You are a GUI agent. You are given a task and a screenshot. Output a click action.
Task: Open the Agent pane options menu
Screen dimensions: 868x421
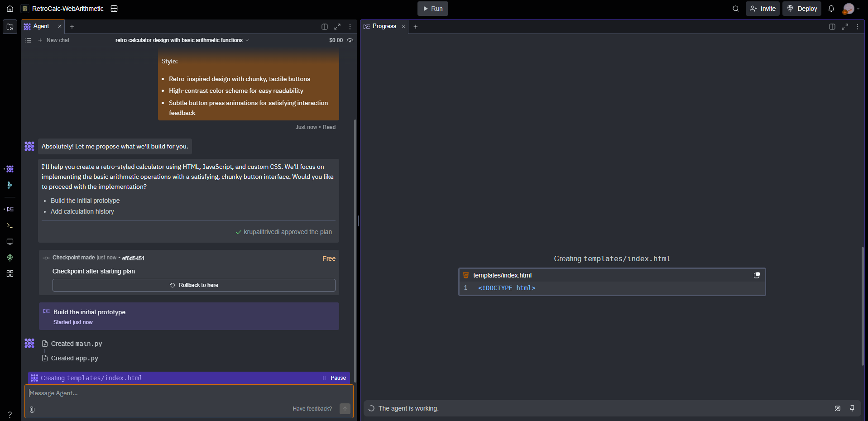(x=350, y=27)
